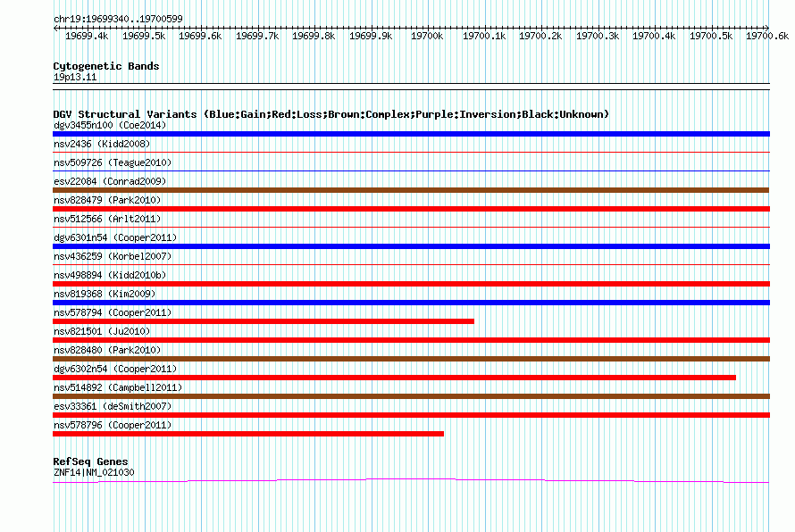Image resolution: width=795 pixels, height=532 pixels.
Task: Open the nsv498894 (Kidd2010b) variant label
Action: 110,275
